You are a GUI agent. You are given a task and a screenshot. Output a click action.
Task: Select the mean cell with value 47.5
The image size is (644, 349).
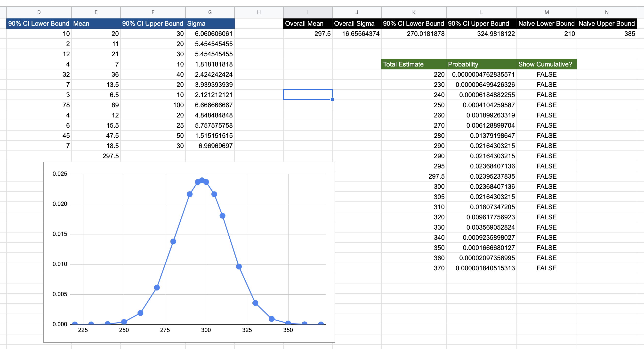click(96, 136)
